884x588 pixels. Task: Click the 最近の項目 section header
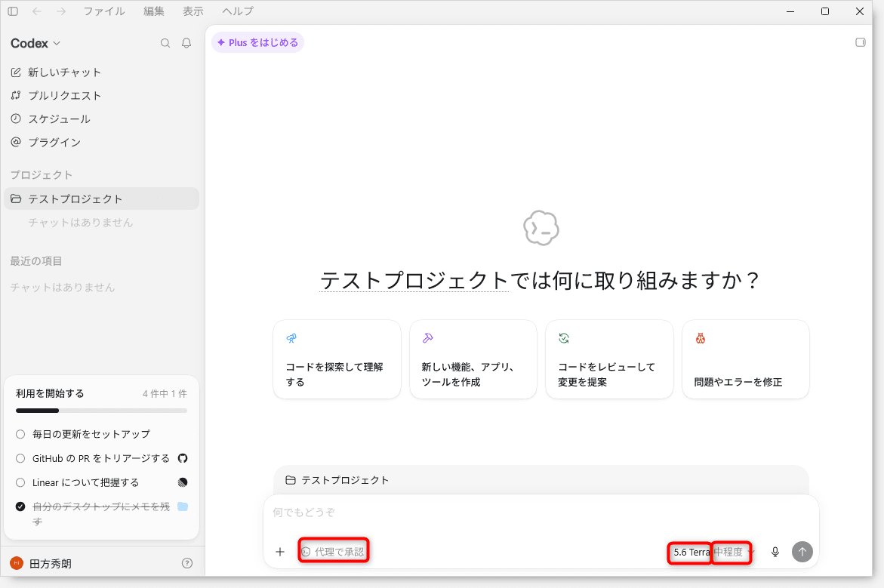[x=36, y=261]
